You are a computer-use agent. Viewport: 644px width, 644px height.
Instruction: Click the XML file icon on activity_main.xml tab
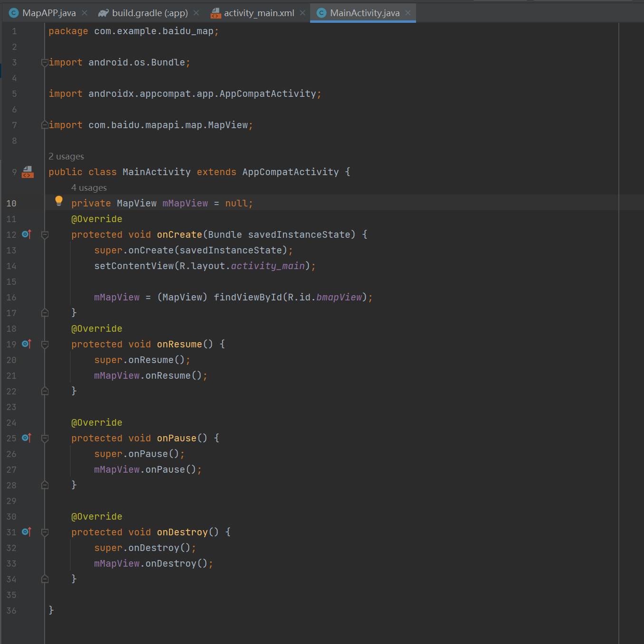(216, 13)
